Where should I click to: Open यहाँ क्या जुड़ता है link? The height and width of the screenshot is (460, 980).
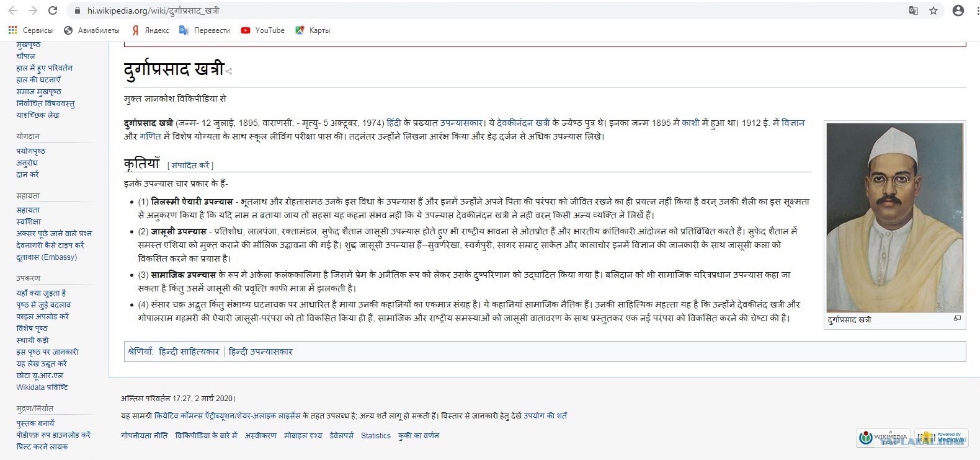tap(42, 293)
